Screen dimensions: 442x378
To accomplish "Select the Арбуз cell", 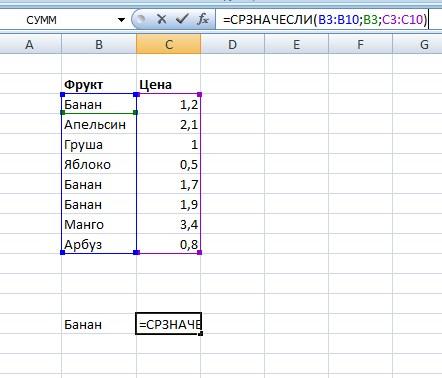I will [99, 244].
